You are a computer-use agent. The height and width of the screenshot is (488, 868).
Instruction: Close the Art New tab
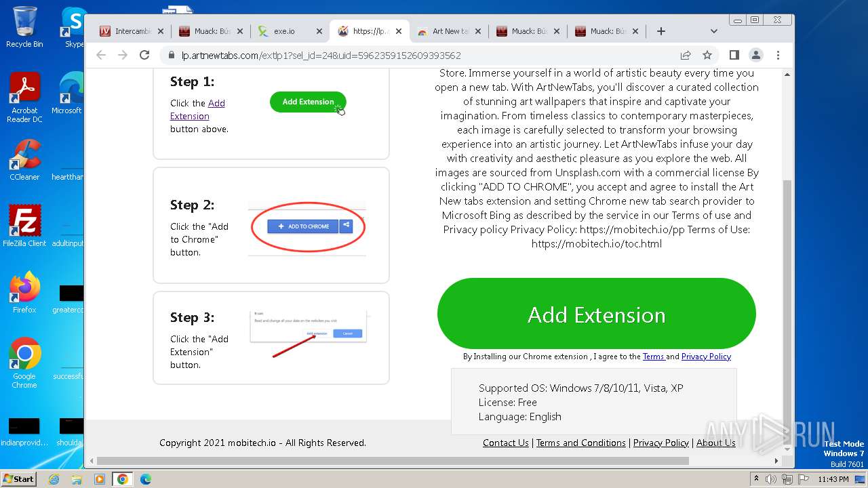click(478, 31)
